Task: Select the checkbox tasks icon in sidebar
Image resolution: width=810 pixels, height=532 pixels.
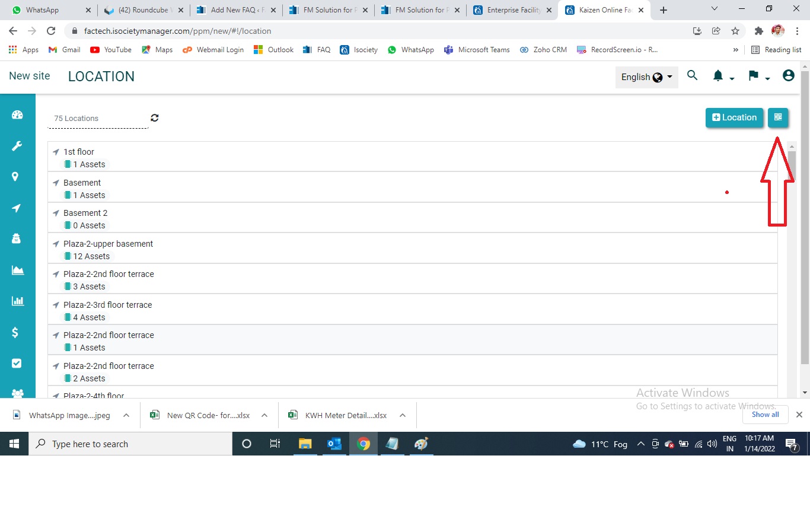Action: click(17, 363)
